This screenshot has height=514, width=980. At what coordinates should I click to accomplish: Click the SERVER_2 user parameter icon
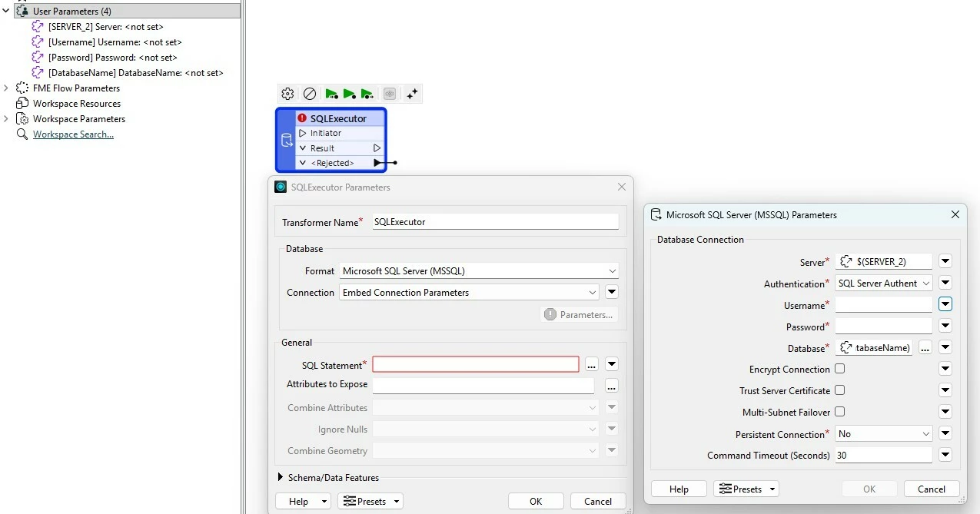pos(38,26)
